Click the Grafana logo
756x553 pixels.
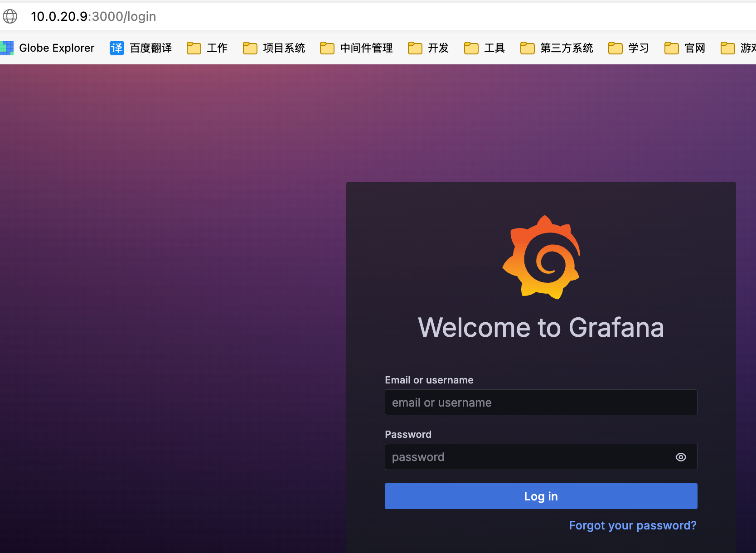(x=541, y=257)
